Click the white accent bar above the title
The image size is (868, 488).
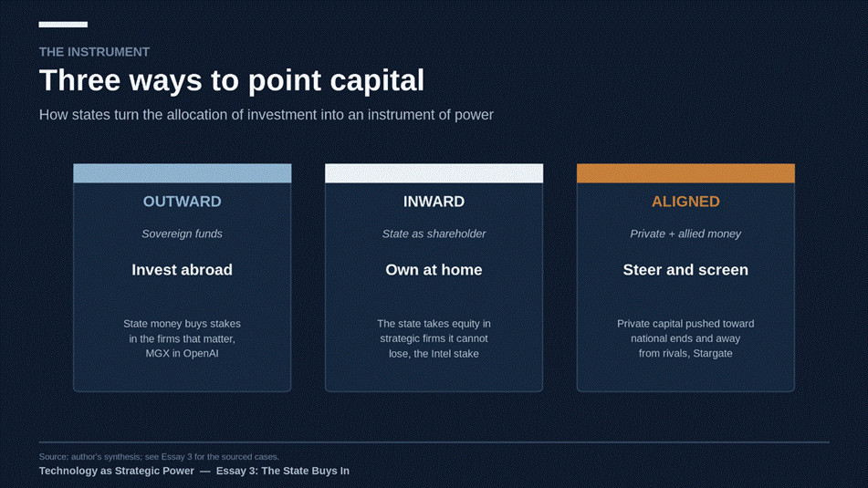click(63, 25)
